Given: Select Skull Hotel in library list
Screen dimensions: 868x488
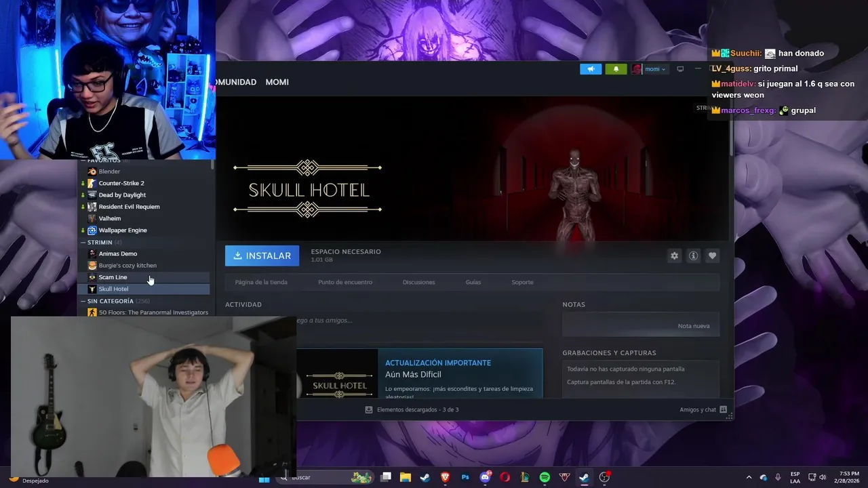Looking at the screenshot, I should [145, 289].
